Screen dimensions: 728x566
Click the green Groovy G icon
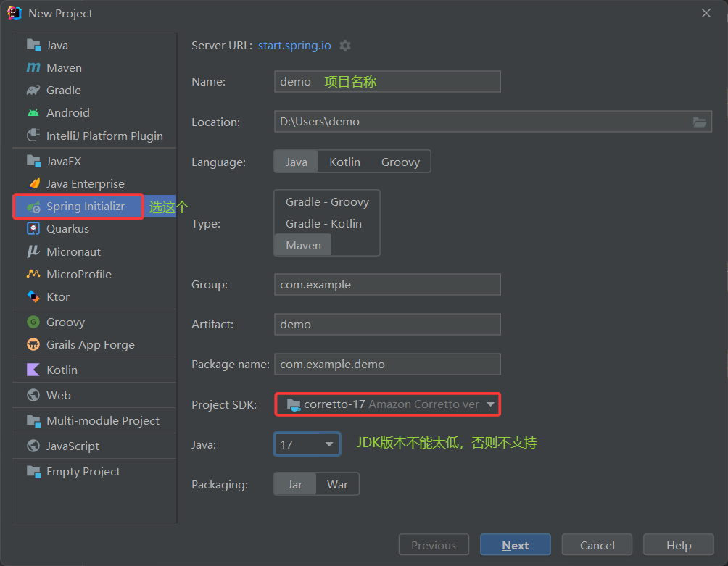tap(33, 322)
